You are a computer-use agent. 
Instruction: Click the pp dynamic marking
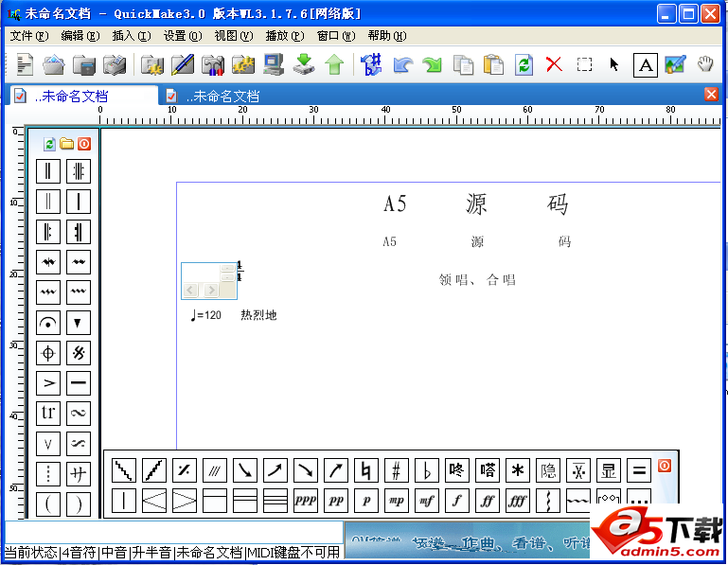pos(336,501)
